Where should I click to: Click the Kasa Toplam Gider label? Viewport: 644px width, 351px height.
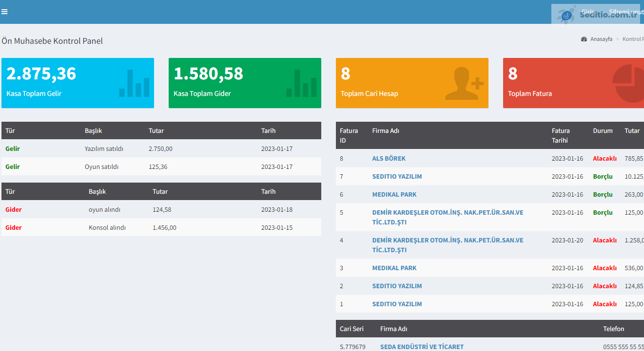[202, 93]
